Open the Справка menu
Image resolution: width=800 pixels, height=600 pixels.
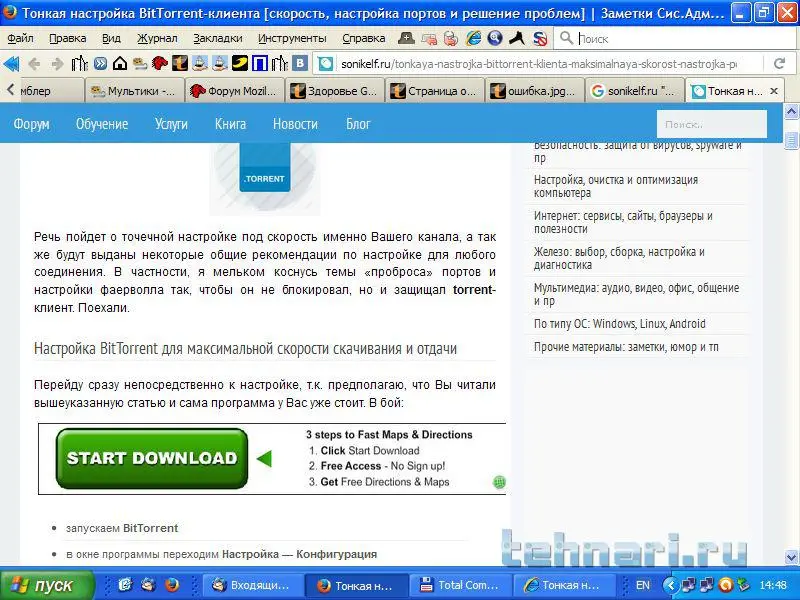click(363, 38)
